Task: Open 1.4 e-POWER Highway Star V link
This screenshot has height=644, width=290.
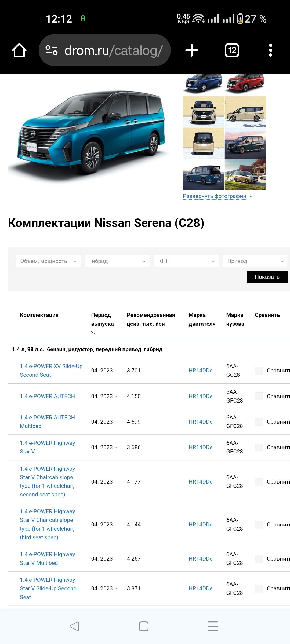Action: point(47,447)
